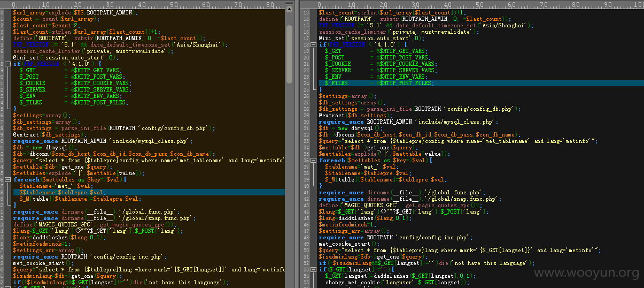Click the @extract($db_settings) line in left pane
Viewport: 644px width, 288px height.
[x=49, y=134]
